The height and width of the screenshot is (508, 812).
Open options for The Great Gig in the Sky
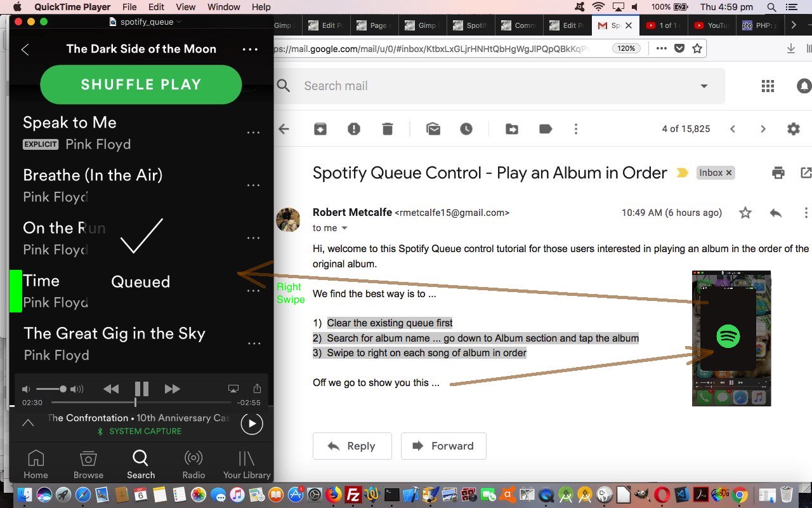click(254, 344)
